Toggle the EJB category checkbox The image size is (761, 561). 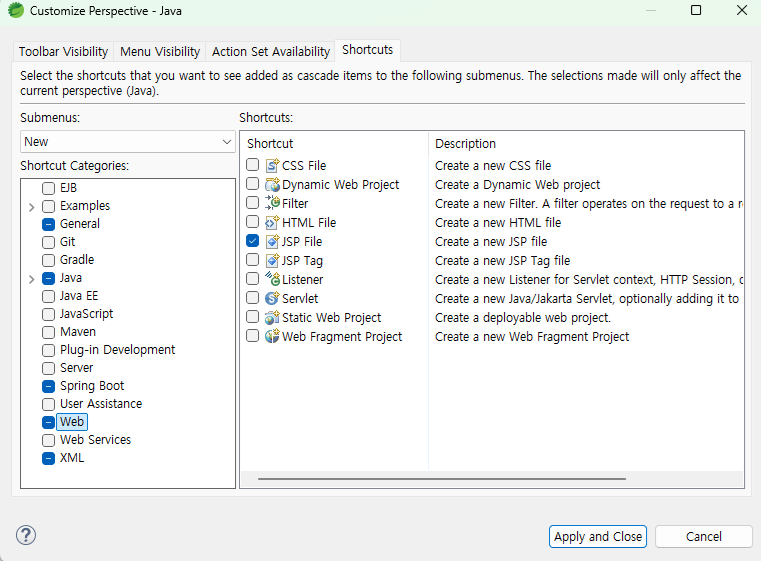(x=49, y=188)
